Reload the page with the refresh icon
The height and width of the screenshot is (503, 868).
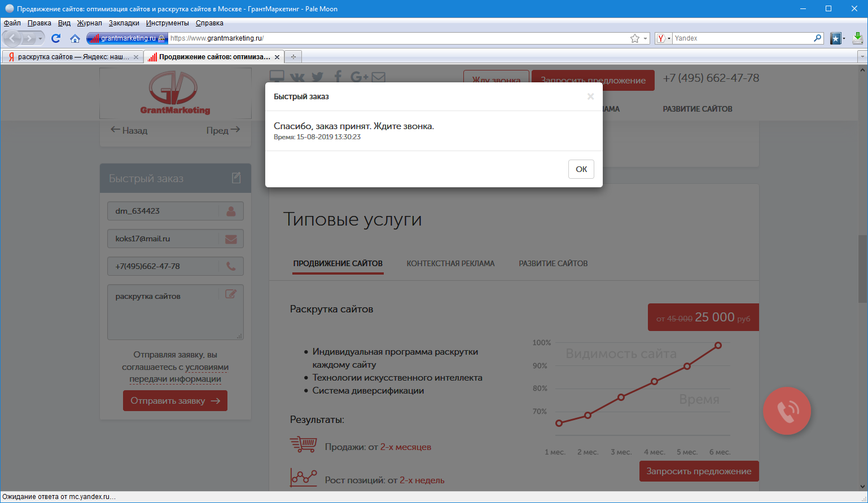tap(56, 38)
